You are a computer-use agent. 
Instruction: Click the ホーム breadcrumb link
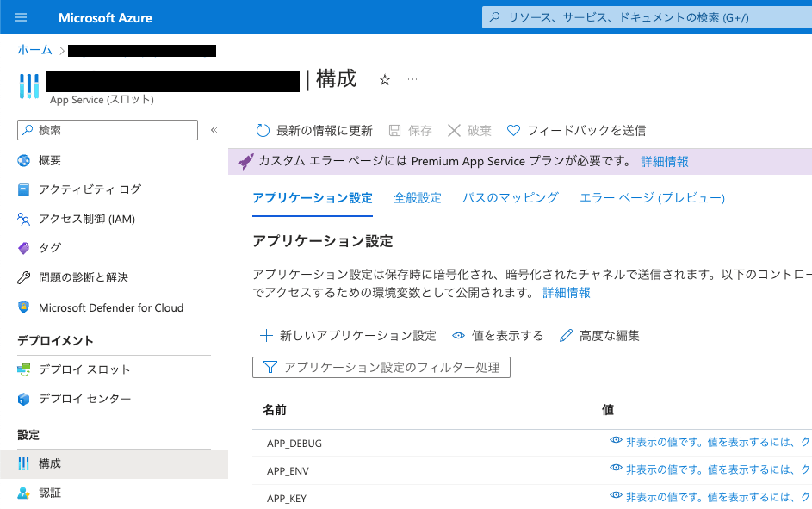click(34, 50)
